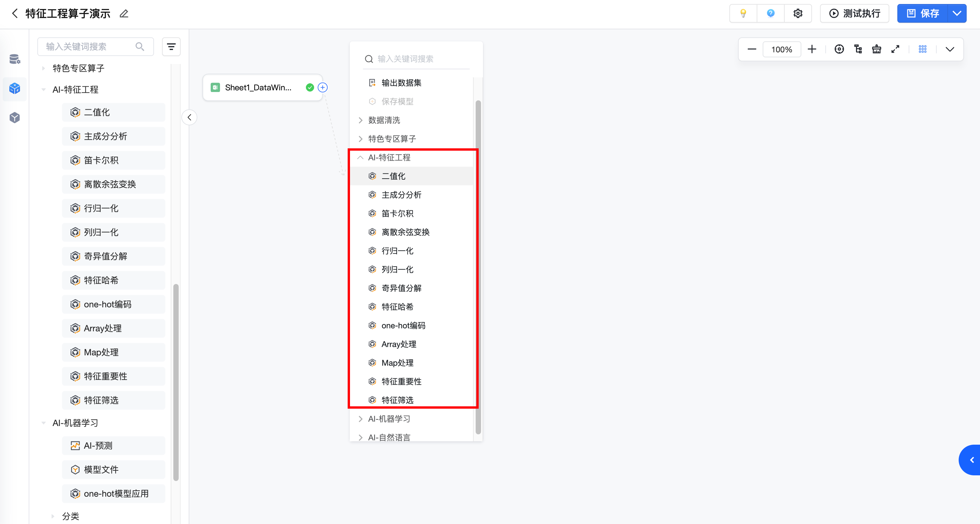The image size is (980, 524).
Task: Open the help question mark icon
Action: (x=770, y=14)
